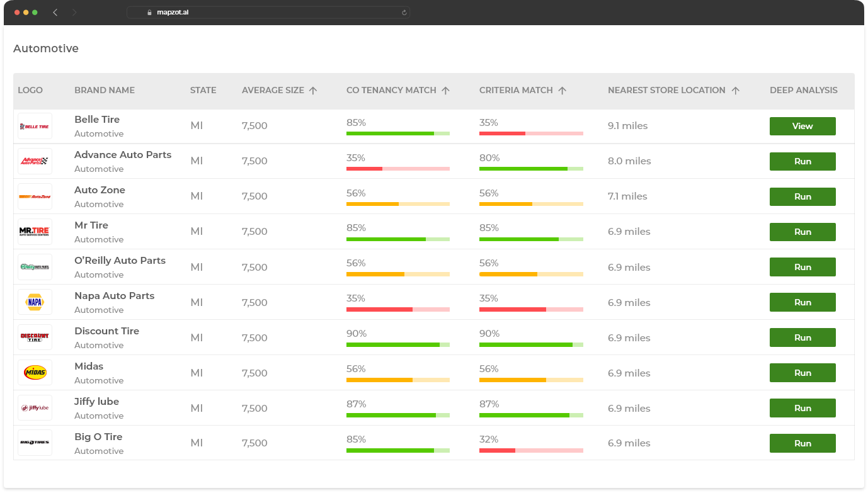This screenshot has height=493, width=868.
Task: View deep analysis for Belle Tire
Action: (x=802, y=126)
